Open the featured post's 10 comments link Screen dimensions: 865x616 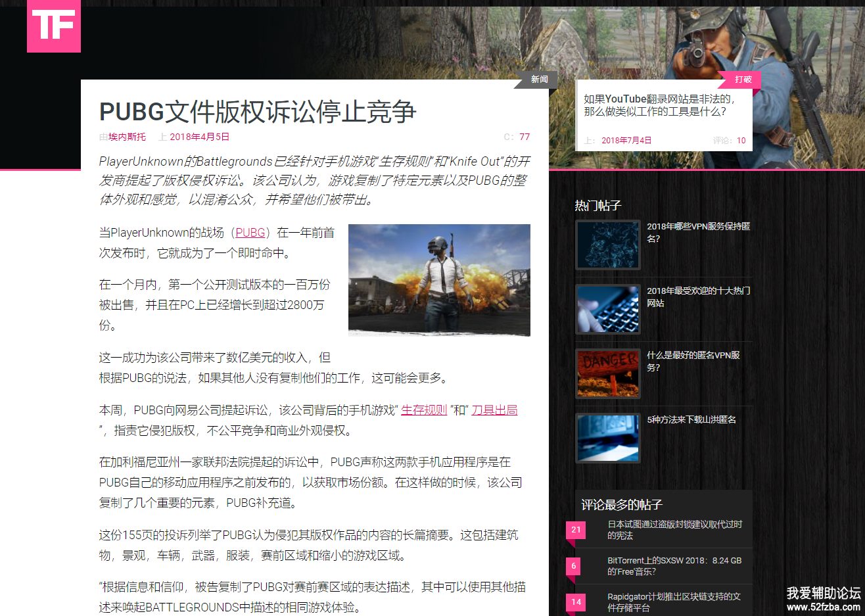(741, 140)
